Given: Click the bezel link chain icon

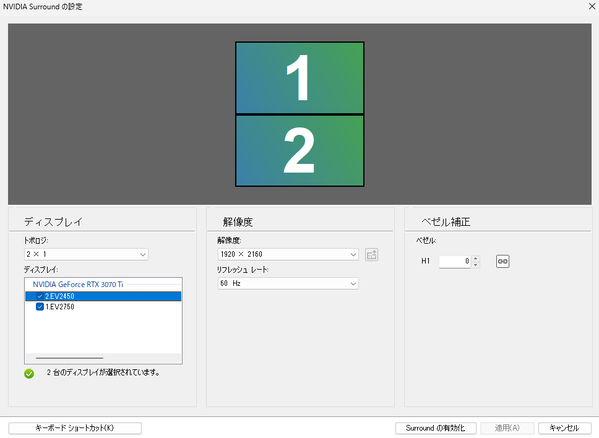Looking at the screenshot, I should (x=502, y=261).
